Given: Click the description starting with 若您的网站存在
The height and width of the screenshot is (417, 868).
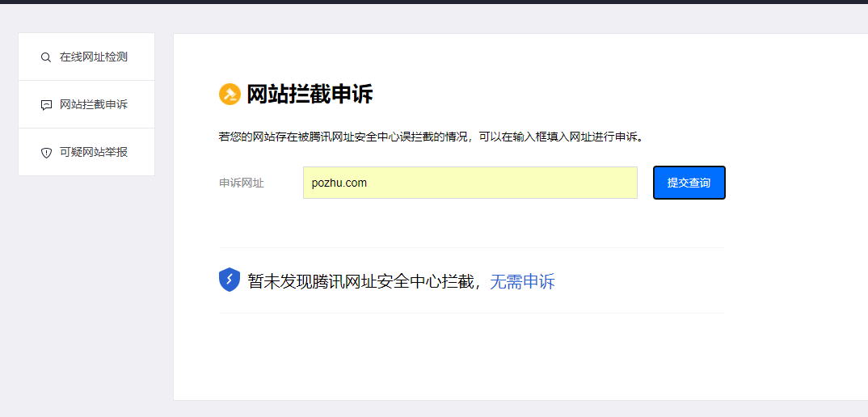Looking at the screenshot, I should pyautogui.click(x=432, y=137).
